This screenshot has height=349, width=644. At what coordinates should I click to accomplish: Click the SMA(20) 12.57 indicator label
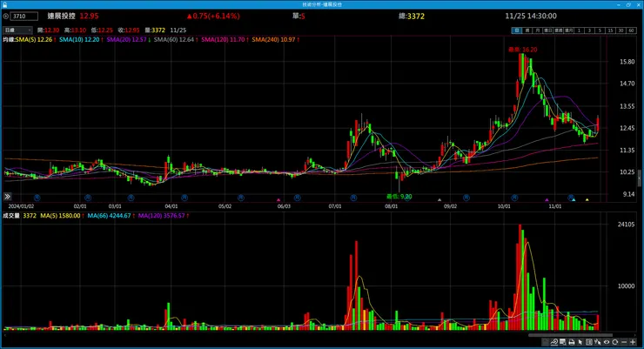pyautogui.click(x=126, y=39)
